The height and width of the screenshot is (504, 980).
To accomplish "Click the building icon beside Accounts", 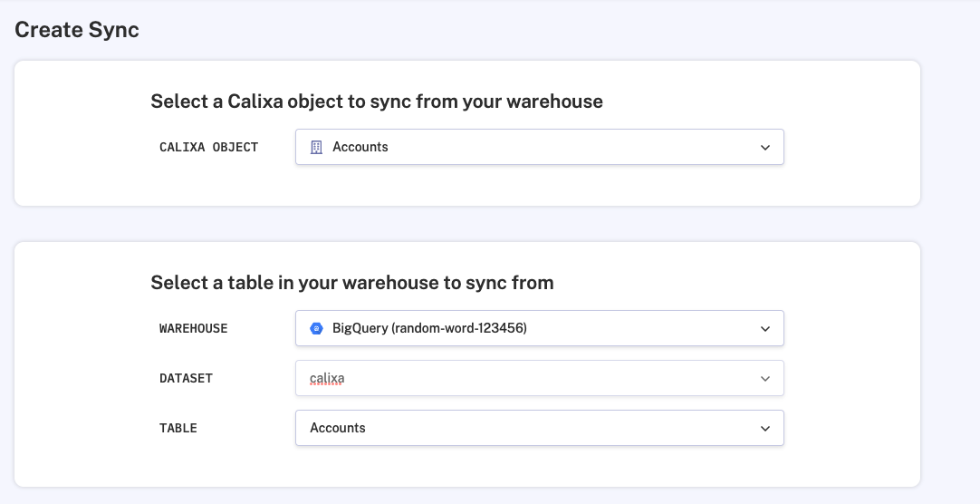I will 316,147.
